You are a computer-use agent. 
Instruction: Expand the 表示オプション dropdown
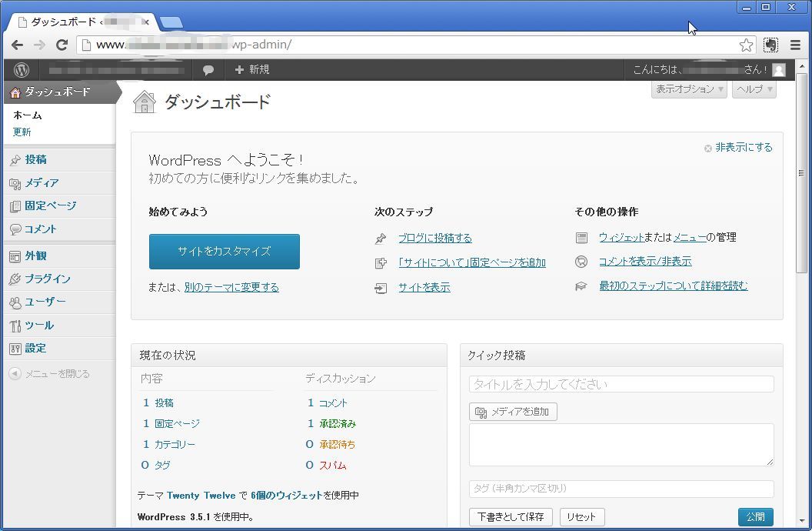[x=689, y=89]
